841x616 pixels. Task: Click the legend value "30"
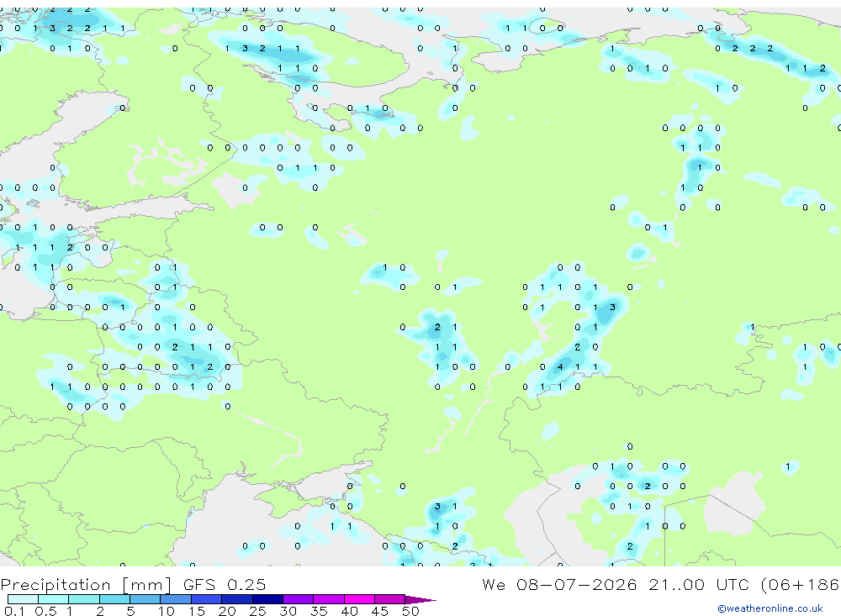[x=288, y=611]
